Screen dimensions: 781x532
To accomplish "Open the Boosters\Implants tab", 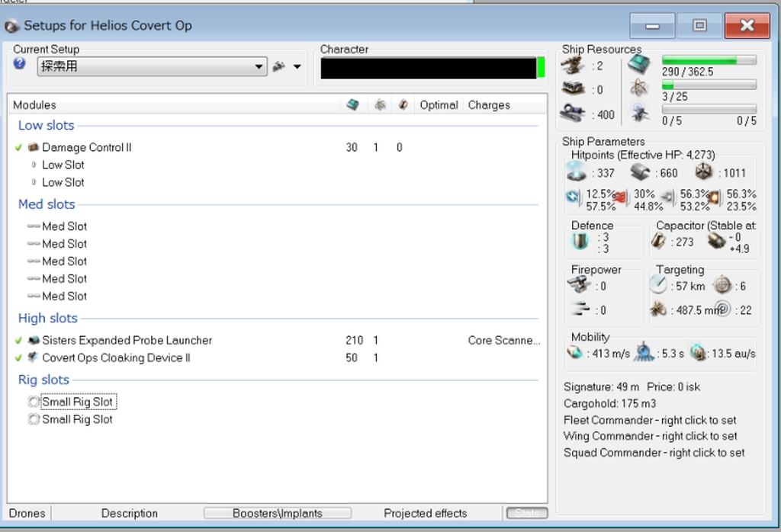I will [x=278, y=513].
